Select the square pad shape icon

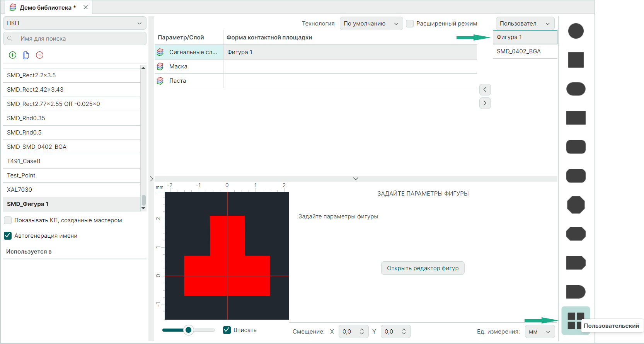coord(576,60)
